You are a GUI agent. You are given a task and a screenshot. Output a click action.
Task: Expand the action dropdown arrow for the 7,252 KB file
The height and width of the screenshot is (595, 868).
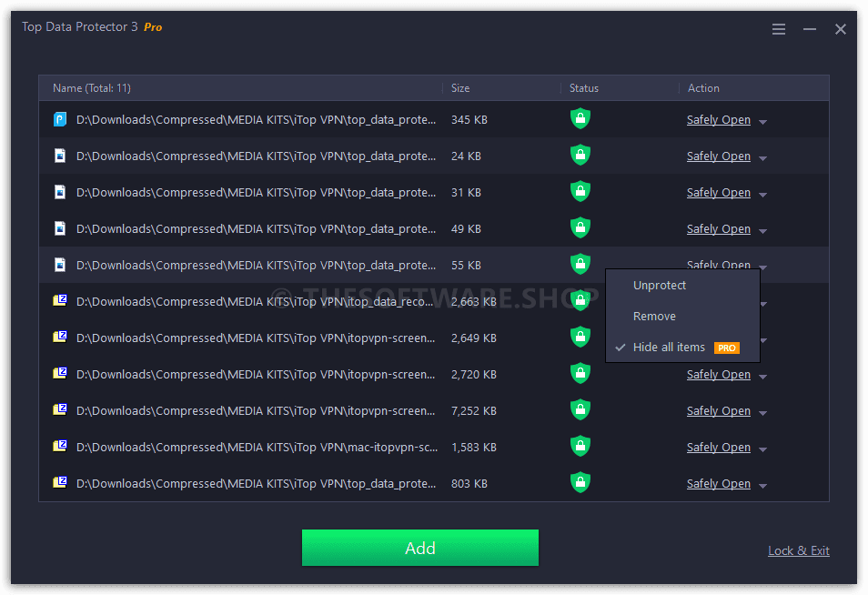[x=762, y=413]
